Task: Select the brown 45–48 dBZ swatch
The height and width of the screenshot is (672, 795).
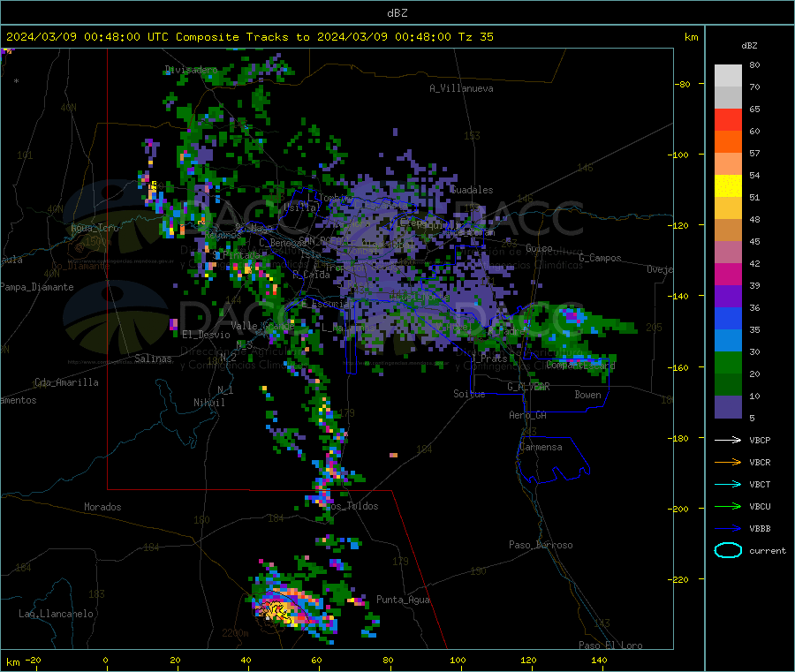Action: click(x=728, y=230)
